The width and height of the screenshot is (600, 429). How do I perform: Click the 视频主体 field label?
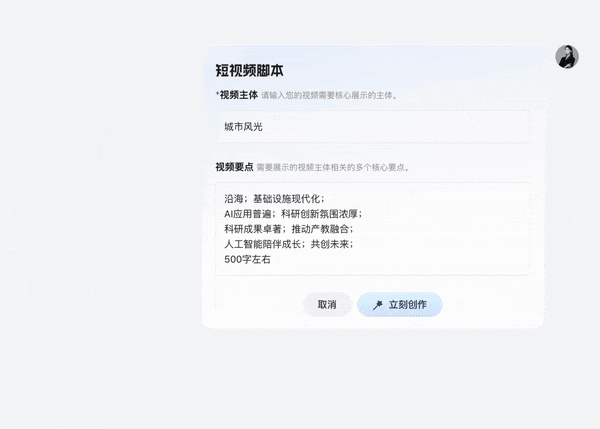239,95
